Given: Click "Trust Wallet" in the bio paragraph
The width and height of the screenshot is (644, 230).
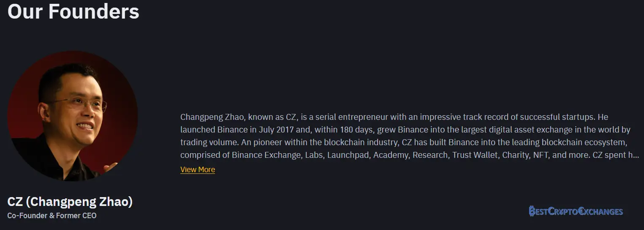Looking at the screenshot, I should pyautogui.click(x=475, y=155).
